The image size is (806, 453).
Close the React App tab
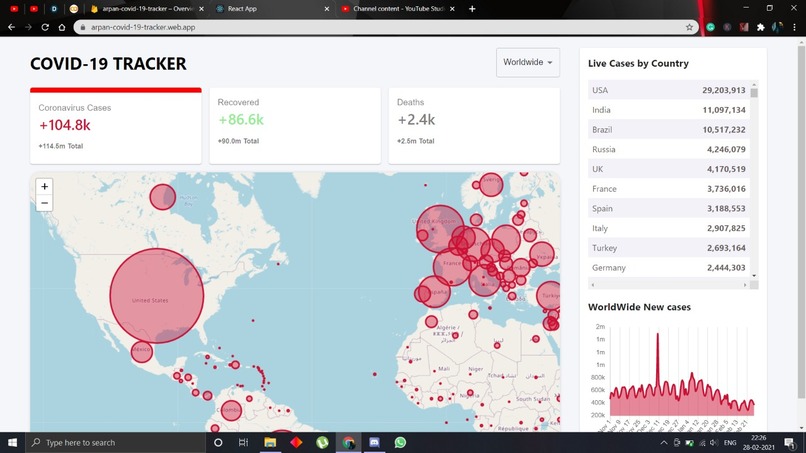point(326,9)
